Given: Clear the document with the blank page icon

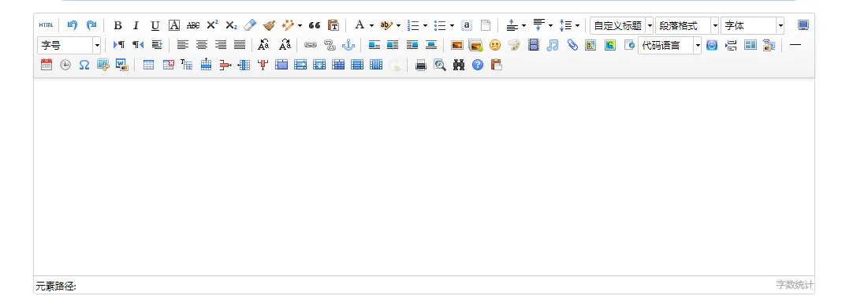Looking at the screenshot, I should tap(486, 25).
